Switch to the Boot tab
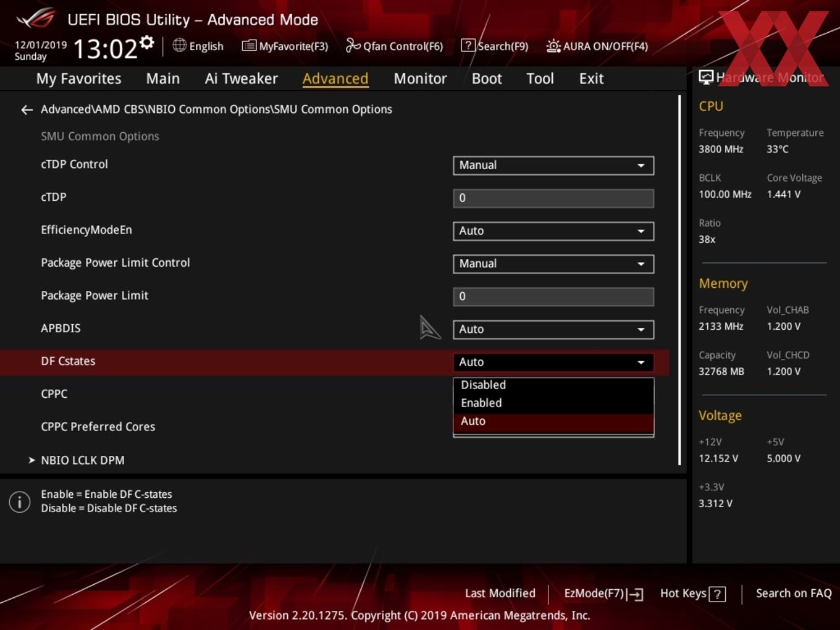 (x=487, y=78)
